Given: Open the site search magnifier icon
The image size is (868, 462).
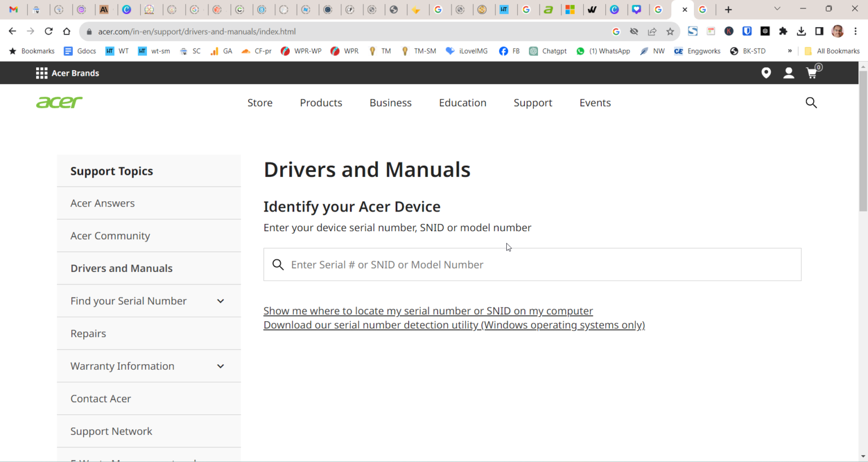Looking at the screenshot, I should (811, 102).
